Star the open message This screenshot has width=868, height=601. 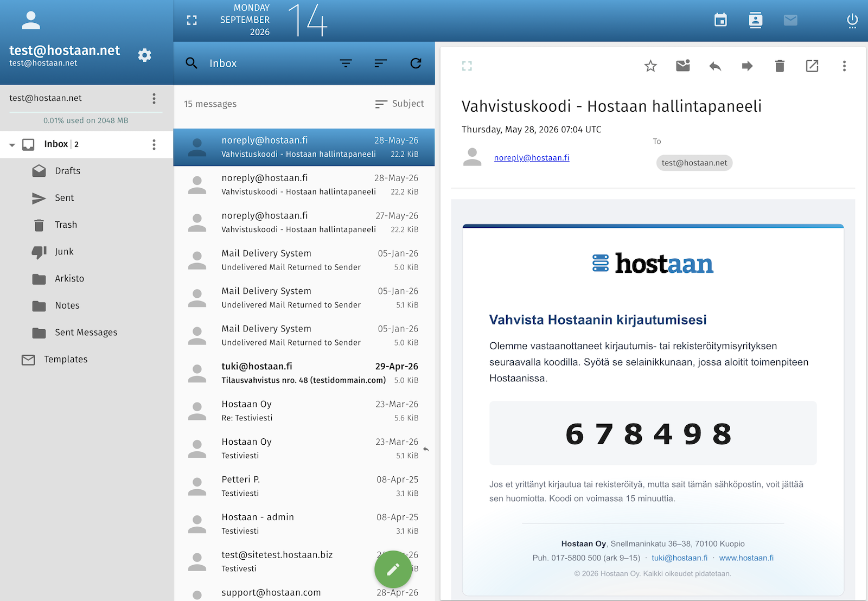tap(650, 66)
